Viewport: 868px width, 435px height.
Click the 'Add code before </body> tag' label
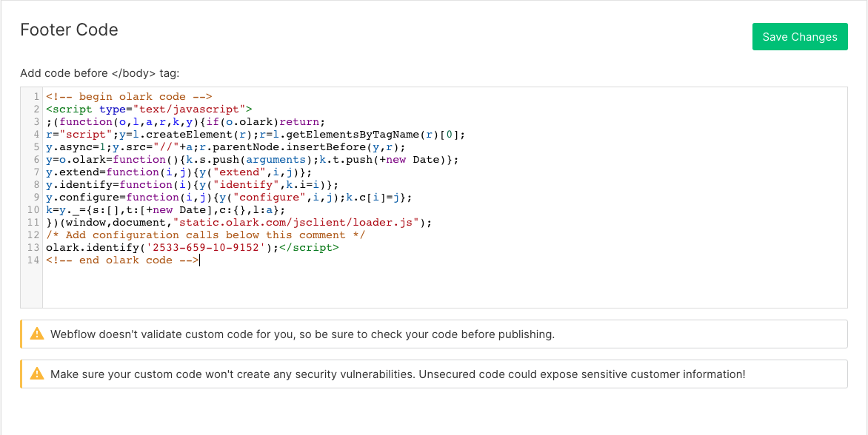[x=100, y=73]
